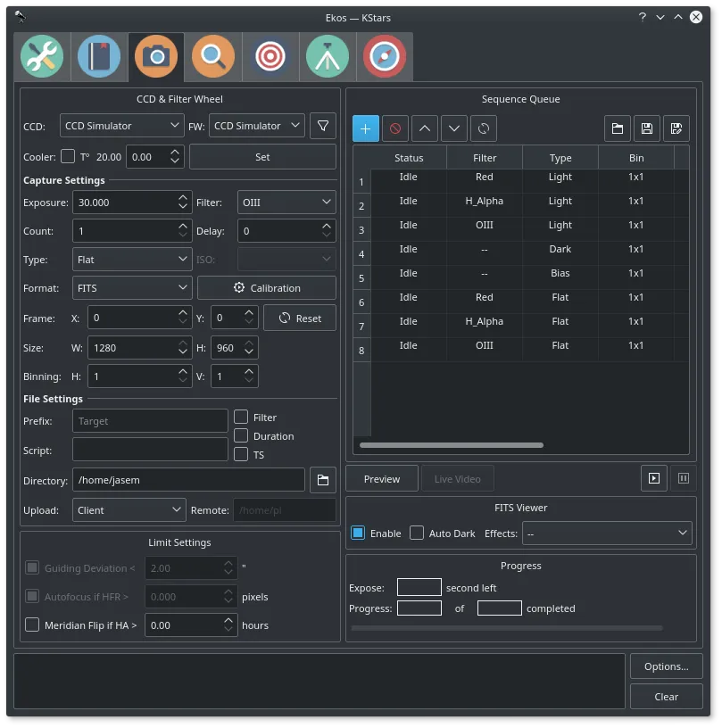Image resolution: width=722 pixels, height=728 pixels.
Task: Enable Filter in file prefix
Action: (241, 417)
